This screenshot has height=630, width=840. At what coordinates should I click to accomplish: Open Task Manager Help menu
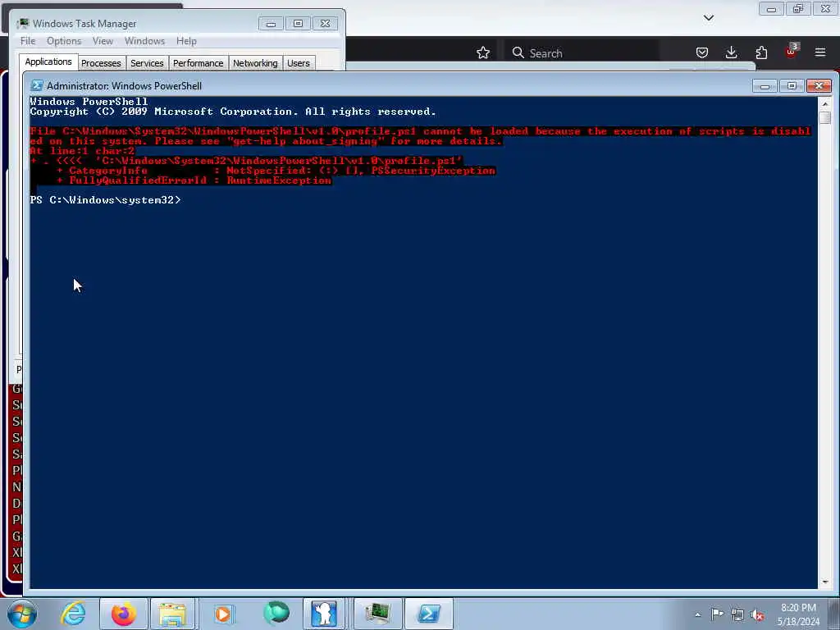pos(186,41)
